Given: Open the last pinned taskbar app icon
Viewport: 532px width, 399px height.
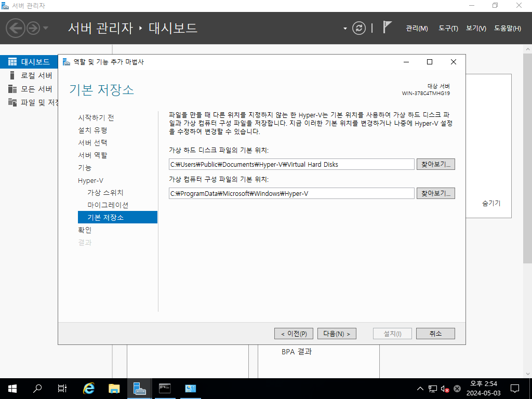Looking at the screenshot, I should click(x=190, y=389).
